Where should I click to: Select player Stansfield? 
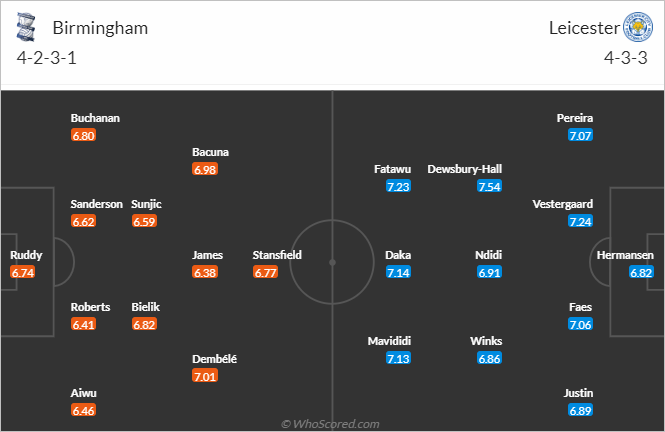277,255
